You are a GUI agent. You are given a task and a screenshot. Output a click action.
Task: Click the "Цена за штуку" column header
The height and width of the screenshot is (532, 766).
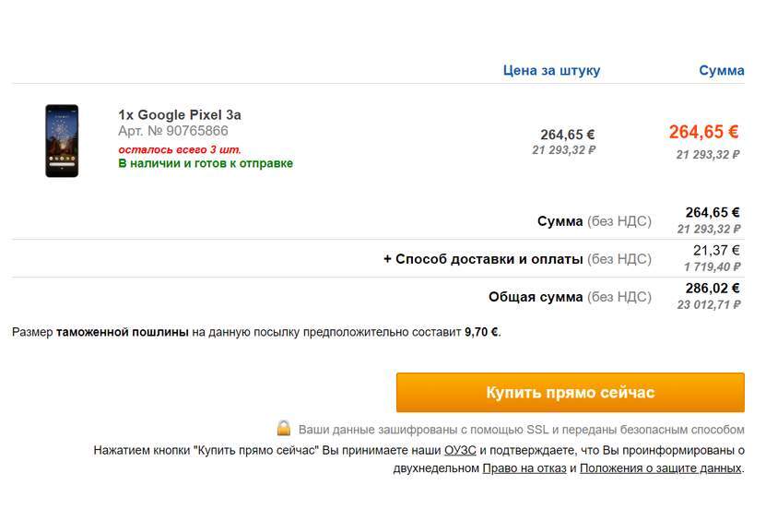(551, 70)
